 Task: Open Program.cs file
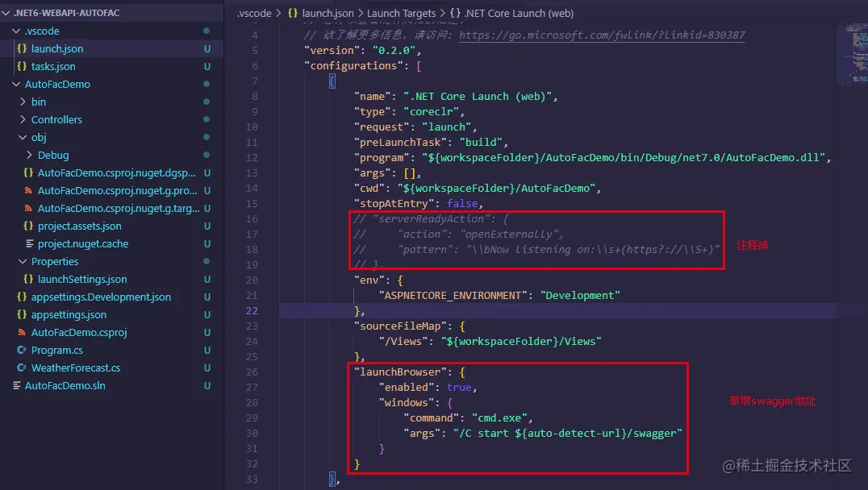[57, 350]
